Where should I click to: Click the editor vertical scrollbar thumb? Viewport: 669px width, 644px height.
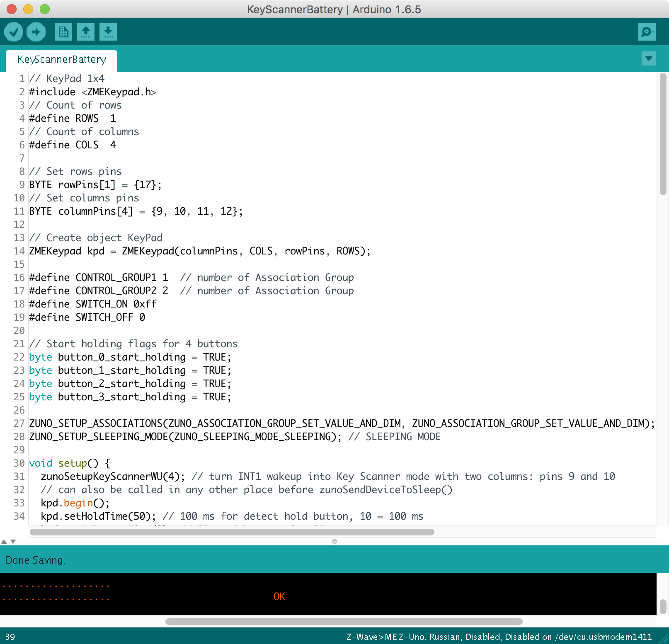tap(663, 133)
